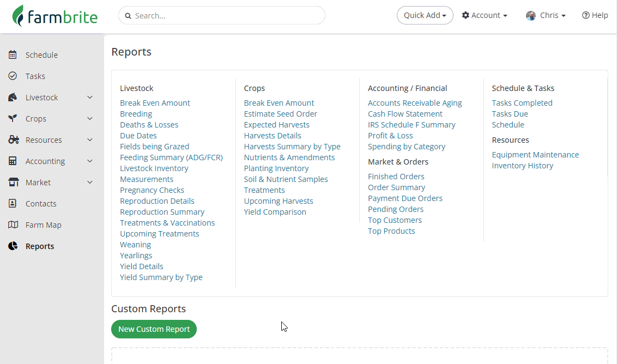The height and width of the screenshot is (364, 617).
Task: Open the Quick Add dropdown
Action: coord(425,15)
